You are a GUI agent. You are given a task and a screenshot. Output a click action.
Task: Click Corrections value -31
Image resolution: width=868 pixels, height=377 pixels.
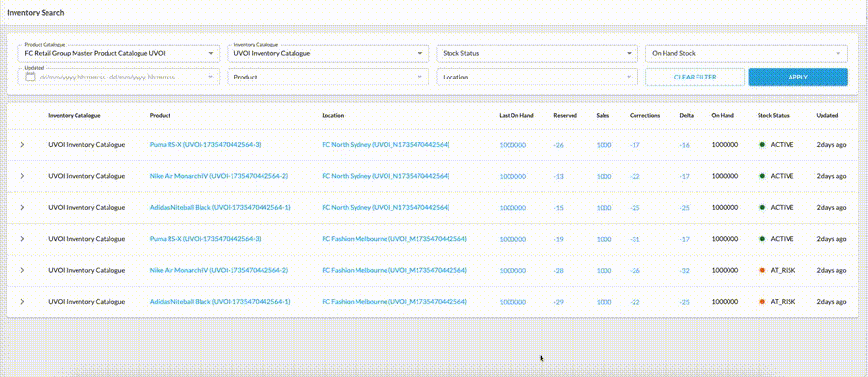(635, 239)
